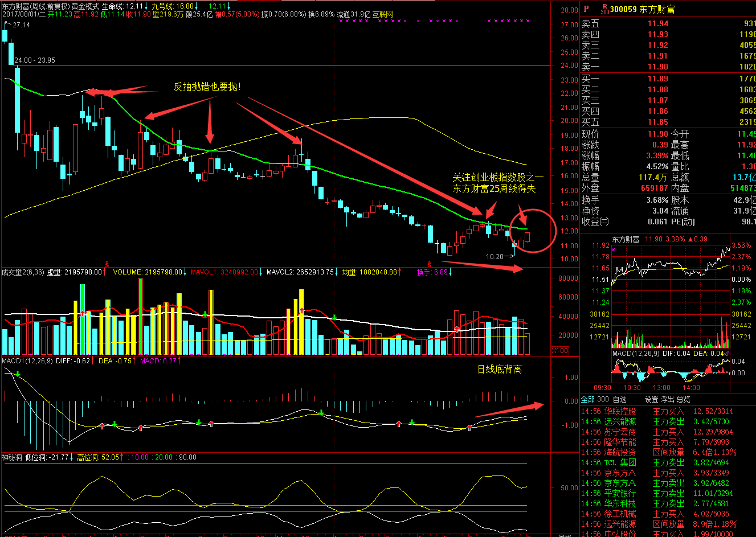
Task: Click the 买一 price 11.89 row
Action: click(x=668, y=79)
